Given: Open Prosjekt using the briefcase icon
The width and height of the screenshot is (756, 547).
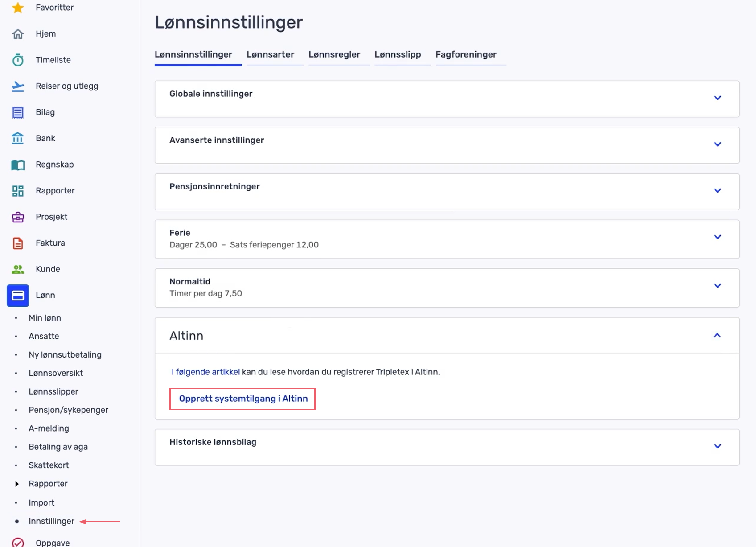Looking at the screenshot, I should (18, 217).
